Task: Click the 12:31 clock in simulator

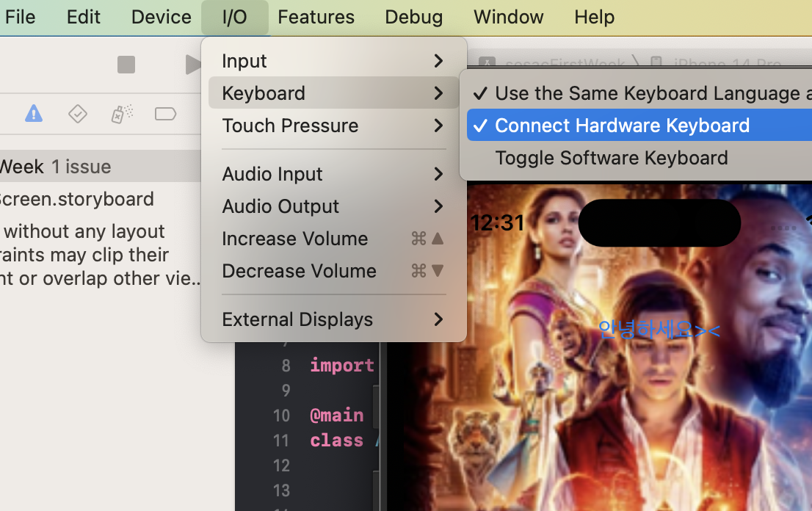Action: click(x=498, y=222)
